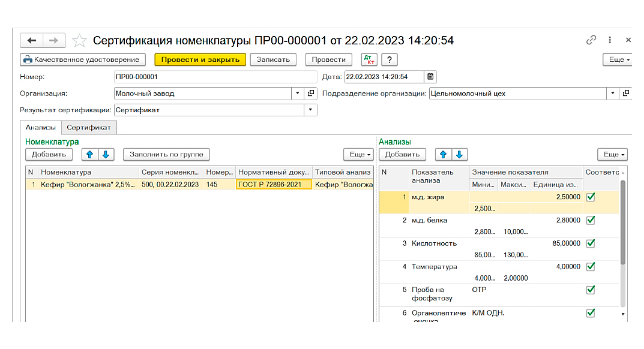
Task: Click Номенклатура column header
Action: [x=88, y=172]
